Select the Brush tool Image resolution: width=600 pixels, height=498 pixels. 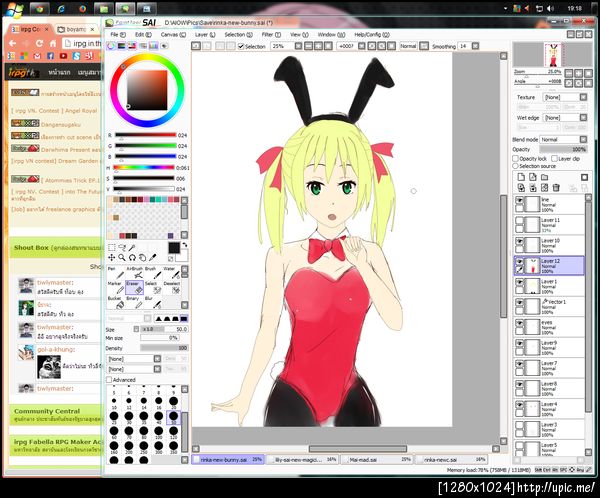[153, 273]
